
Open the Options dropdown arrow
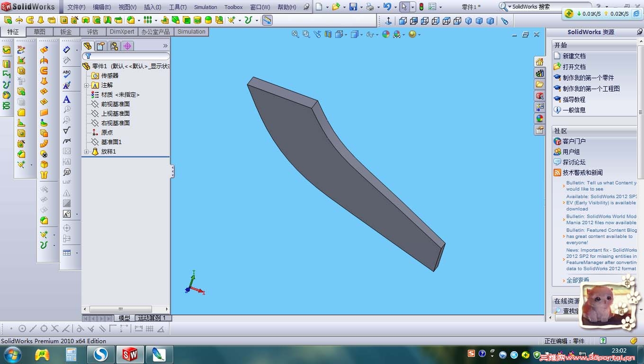pos(440,7)
